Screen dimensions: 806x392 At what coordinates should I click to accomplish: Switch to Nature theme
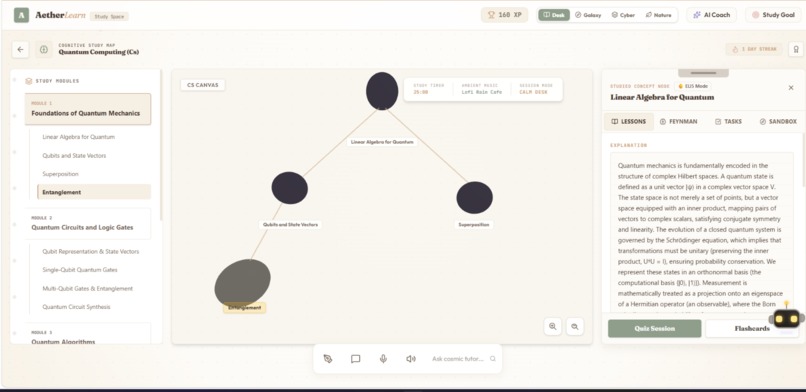coord(658,15)
